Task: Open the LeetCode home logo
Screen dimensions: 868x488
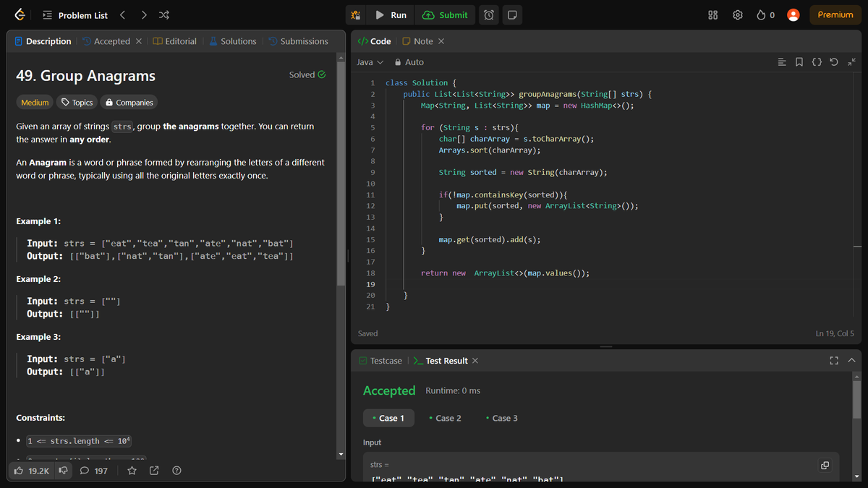Action: (x=20, y=14)
